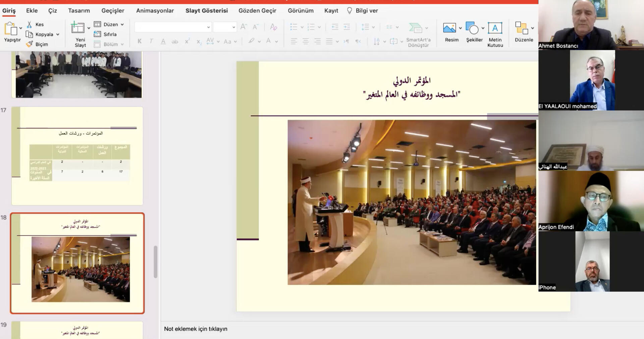Click the Arabic slide title text
644x339 pixels.
(x=412, y=87)
